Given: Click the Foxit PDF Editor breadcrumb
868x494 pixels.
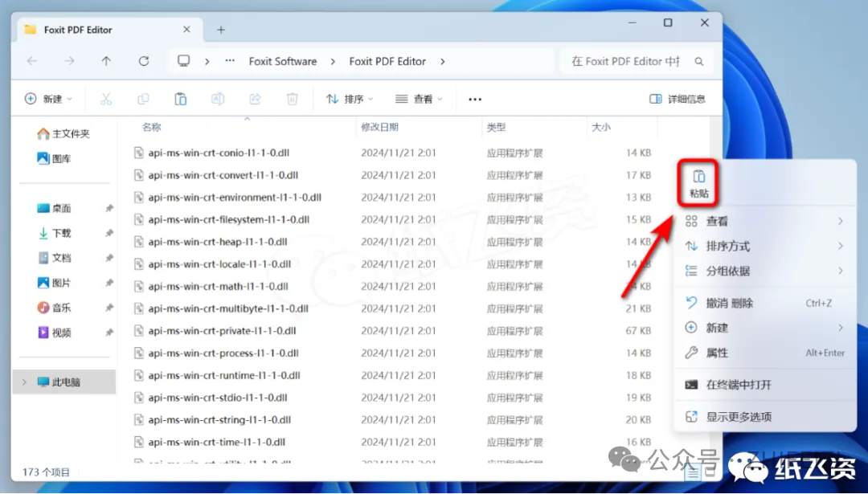Looking at the screenshot, I should click(x=387, y=61).
